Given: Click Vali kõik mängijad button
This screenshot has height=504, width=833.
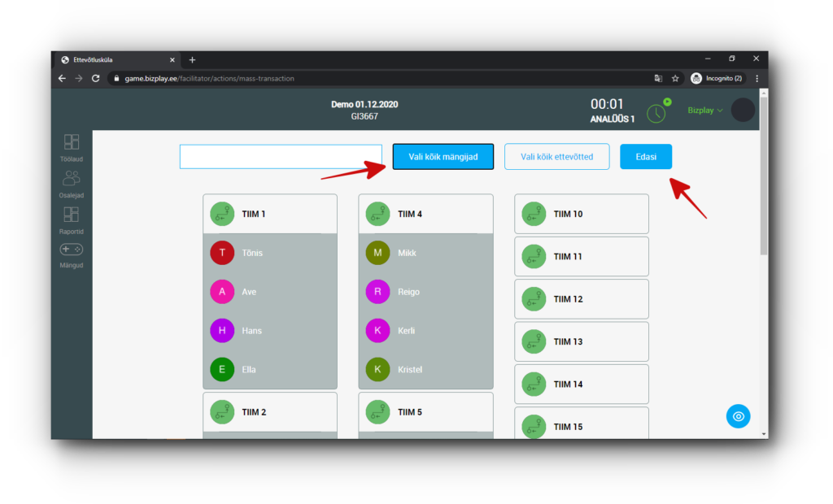Looking at the screenshot, I should tap(443, 157).
